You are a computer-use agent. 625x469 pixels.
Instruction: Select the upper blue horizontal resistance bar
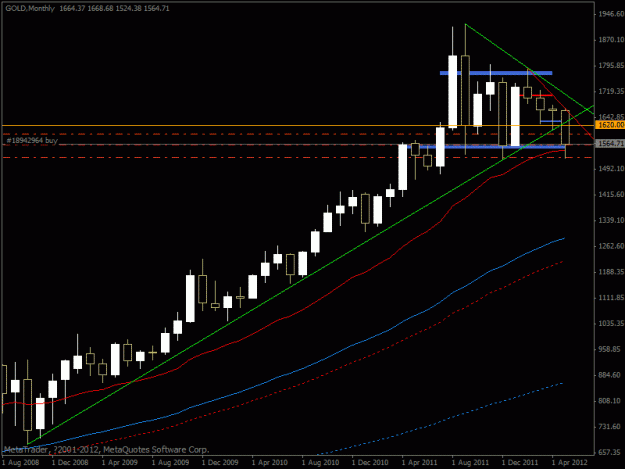coord(496,73)
